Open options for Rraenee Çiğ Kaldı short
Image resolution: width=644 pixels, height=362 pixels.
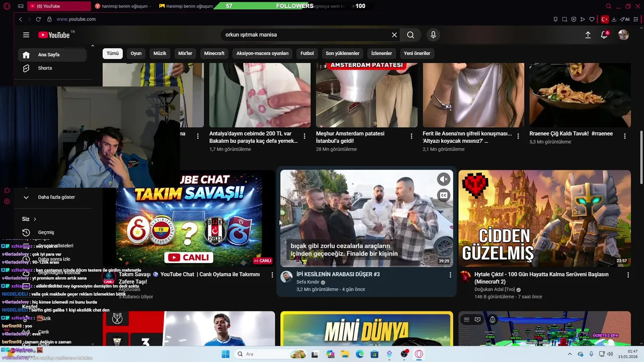(625, 136)
